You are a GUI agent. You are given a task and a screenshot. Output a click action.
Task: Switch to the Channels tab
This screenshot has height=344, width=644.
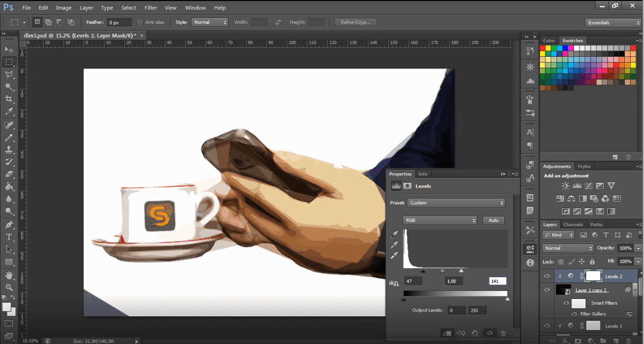[x=573, y=225]
